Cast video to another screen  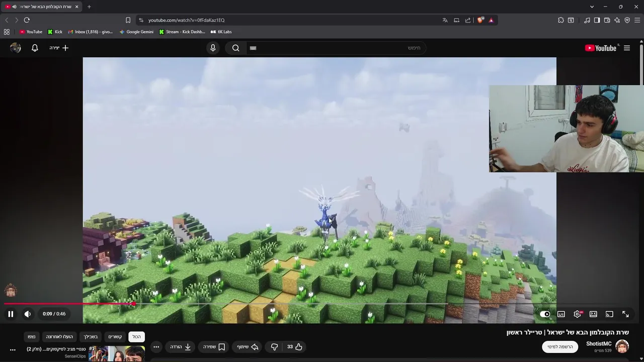pyautogui.click(x=609, y=314)
